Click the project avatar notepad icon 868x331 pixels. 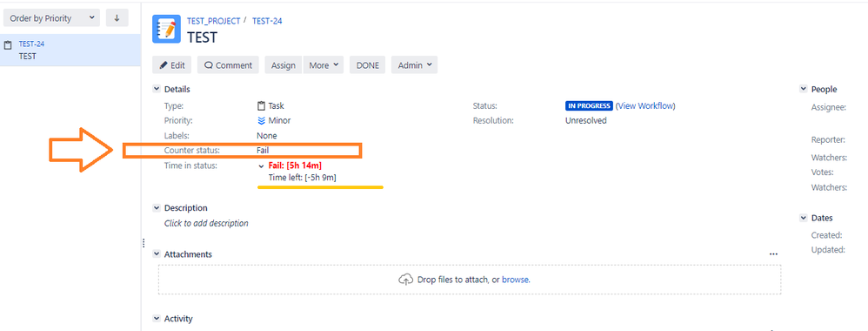click(x=167, y=30)
